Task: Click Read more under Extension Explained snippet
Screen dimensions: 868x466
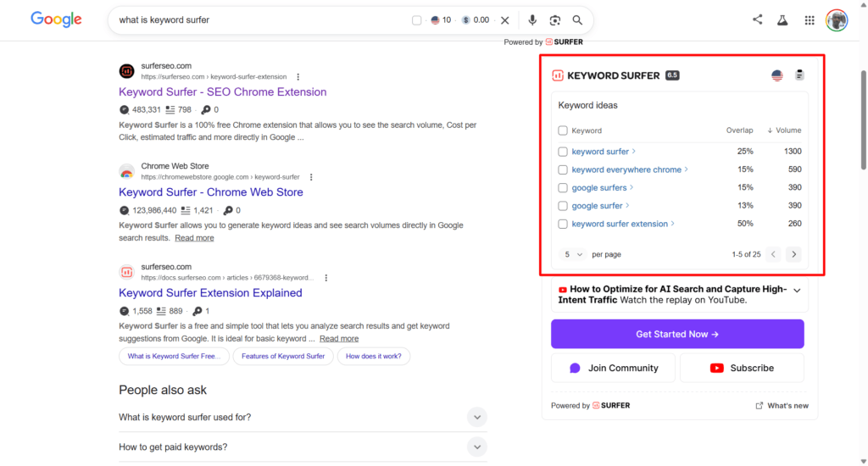Action: click(339, 339)
